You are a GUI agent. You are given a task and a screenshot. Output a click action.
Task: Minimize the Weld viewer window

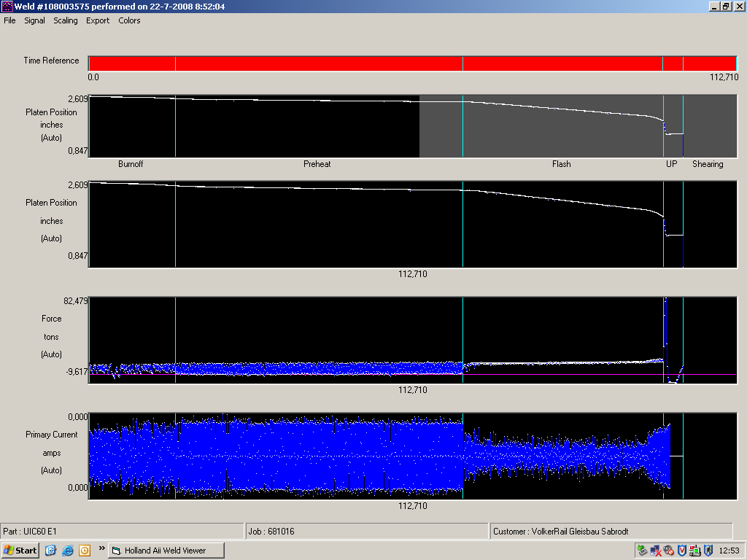[714, 6]
